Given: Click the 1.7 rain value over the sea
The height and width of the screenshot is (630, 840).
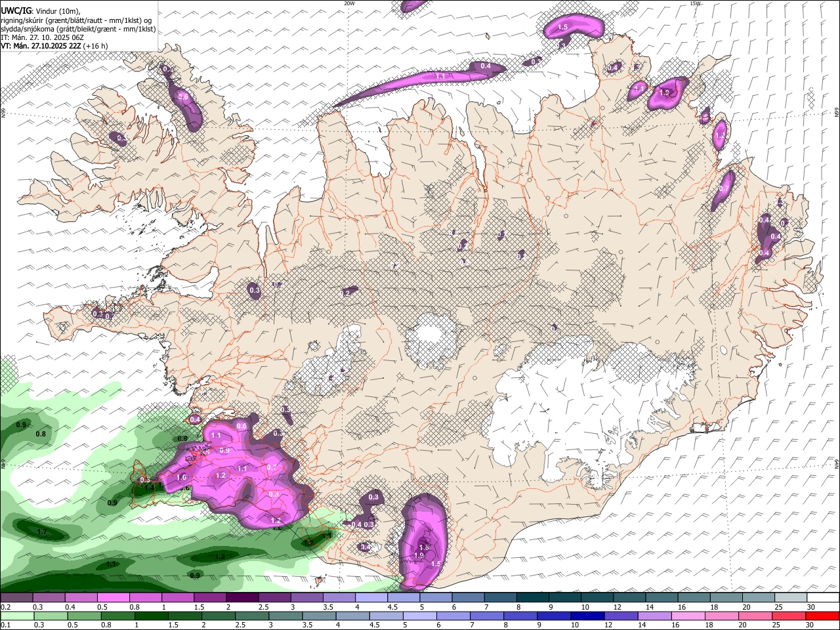Looking at the screenshot, I should click(x=42, y=532).
